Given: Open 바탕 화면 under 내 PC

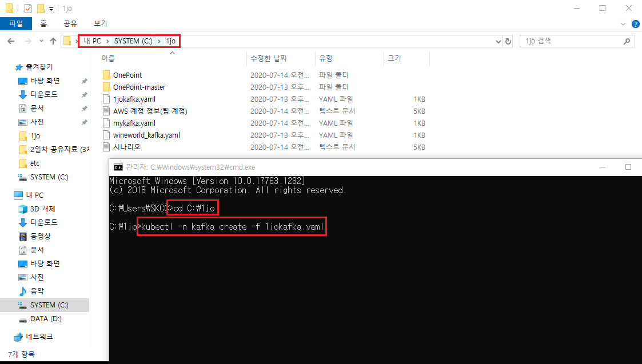Looking at the screenshot, I should pyautogui.click(x=45, y=263).
